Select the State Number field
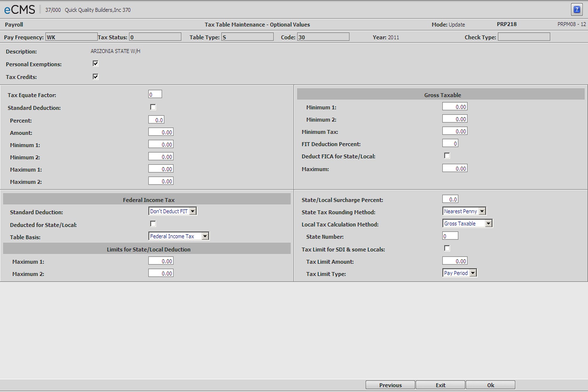Screen dimensions: 588x392 point(450,236)
